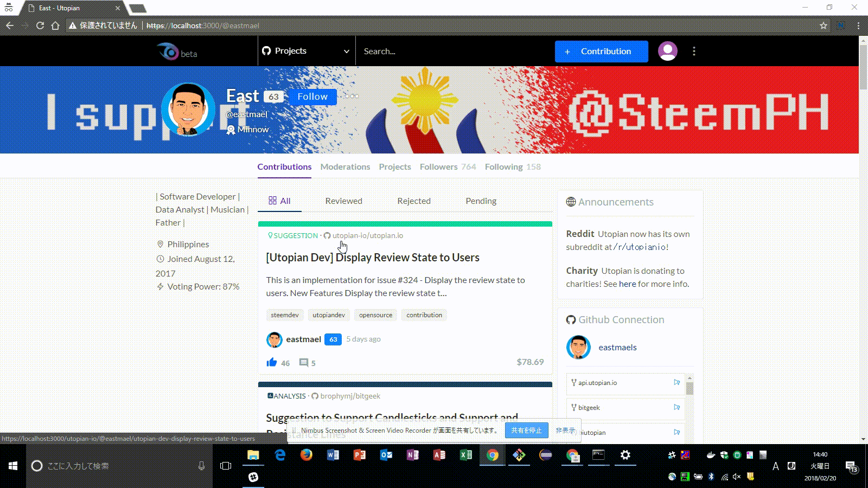
Task: Select the All contributions filter
Action: point(279,201)
